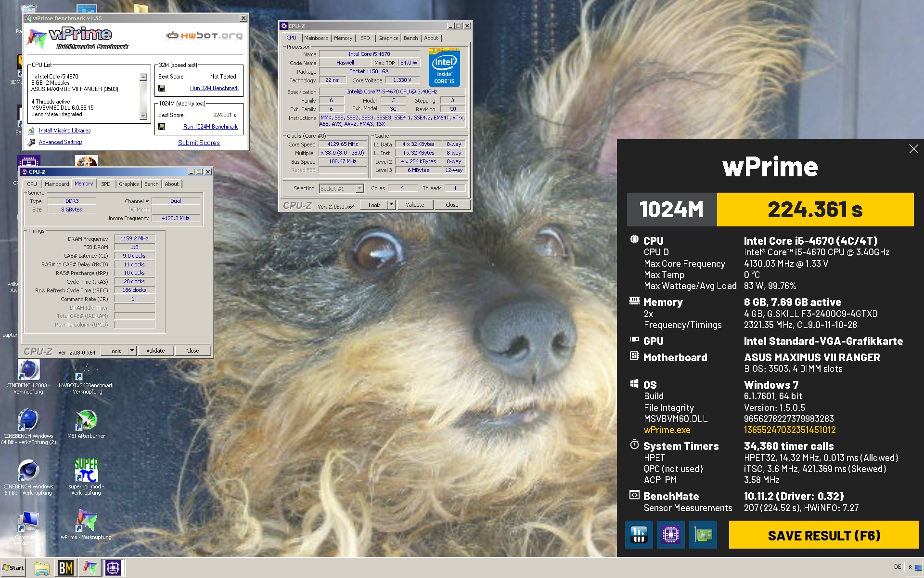
Task: Open HWBOTx265Benchmark desktop shortcut
Action: (x=86, y=378)
